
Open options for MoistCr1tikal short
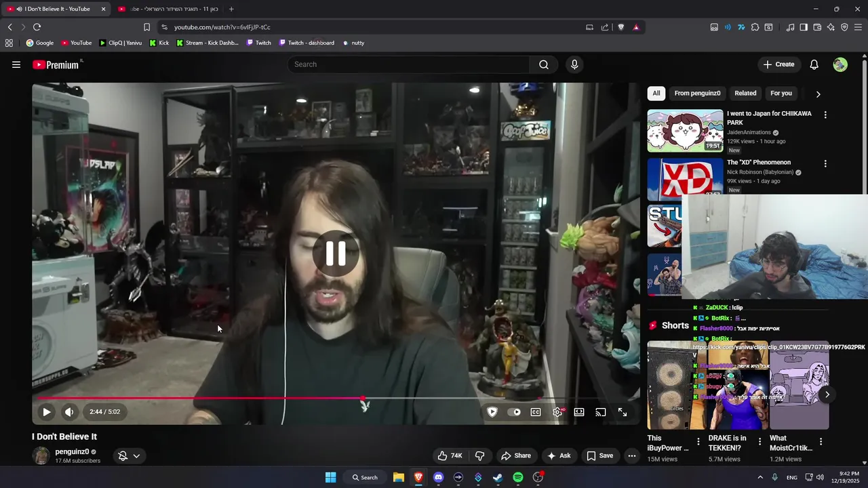click(821, 442)
